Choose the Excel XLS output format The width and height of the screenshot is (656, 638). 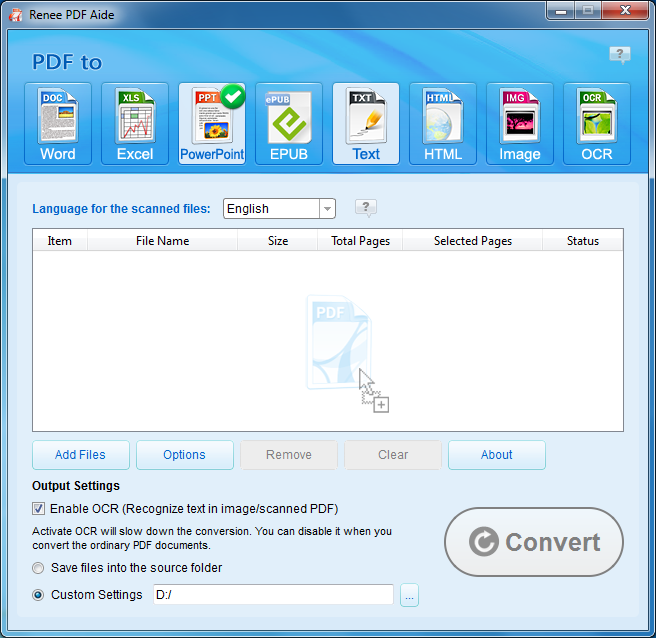pos(135,123)
